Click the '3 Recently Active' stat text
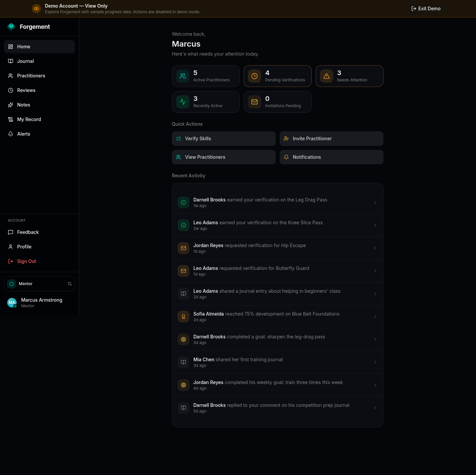This screenshot has width=476, height=475. point(208,102)
